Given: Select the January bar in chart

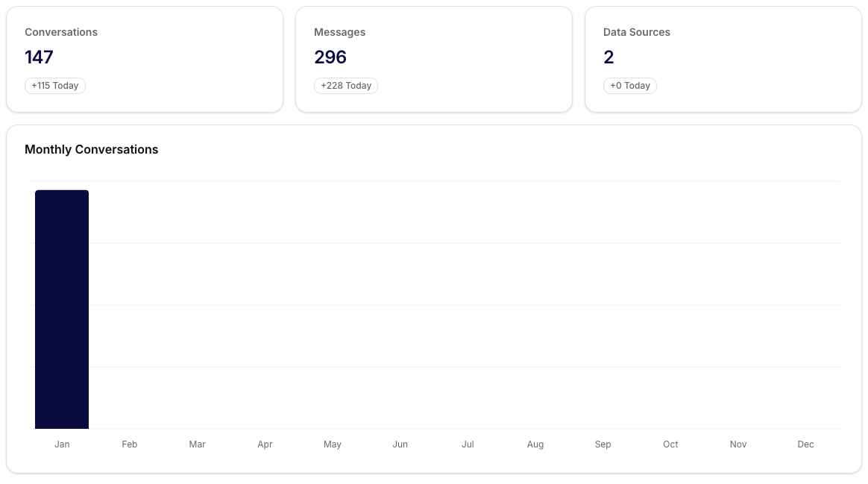Looking at the screenshot, I should (62, 309).
